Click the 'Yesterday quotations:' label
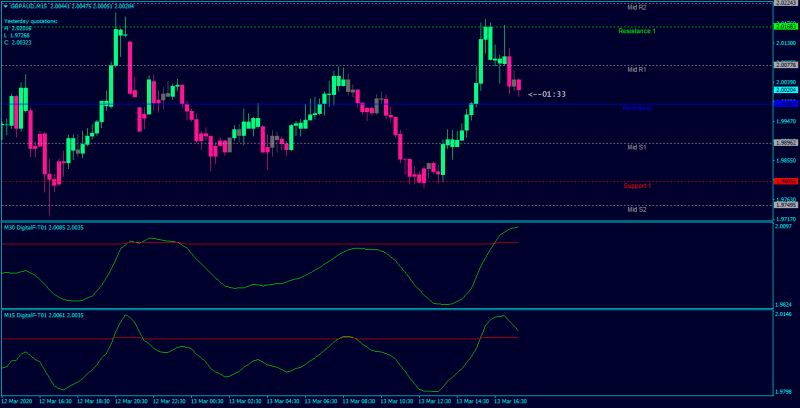 (x=31, y=21)
